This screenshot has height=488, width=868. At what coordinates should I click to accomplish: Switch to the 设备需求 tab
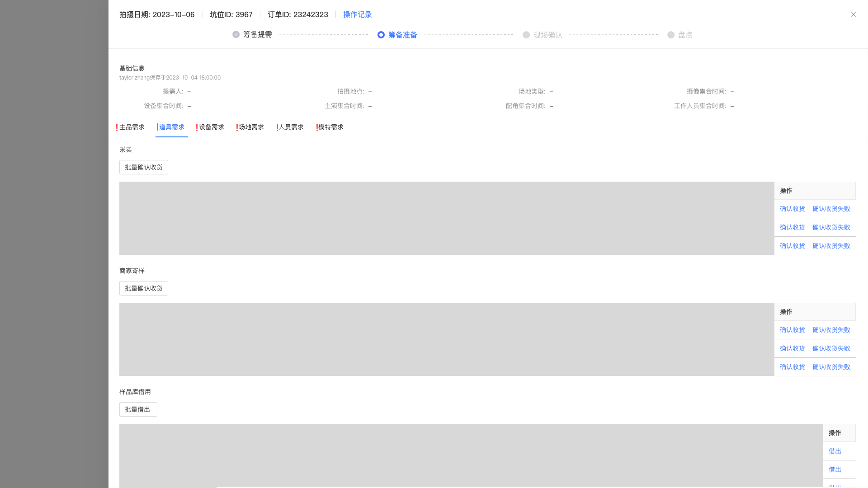[x=211, y=127]
